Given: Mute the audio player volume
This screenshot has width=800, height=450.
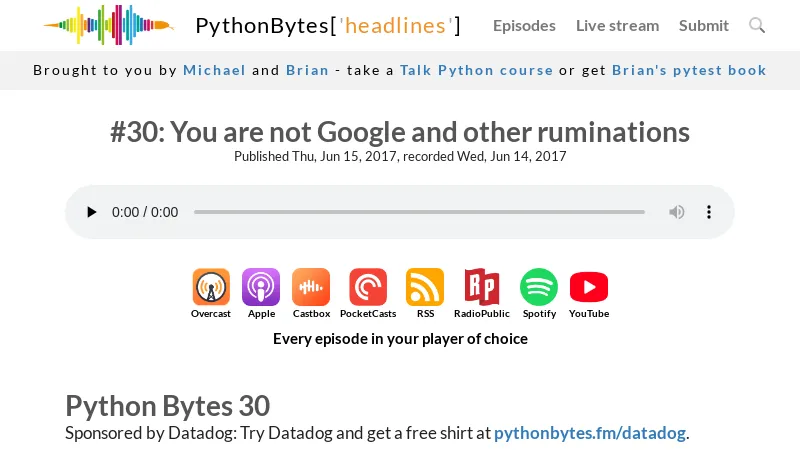Looking at the screenshot, I should coord(677,212).
